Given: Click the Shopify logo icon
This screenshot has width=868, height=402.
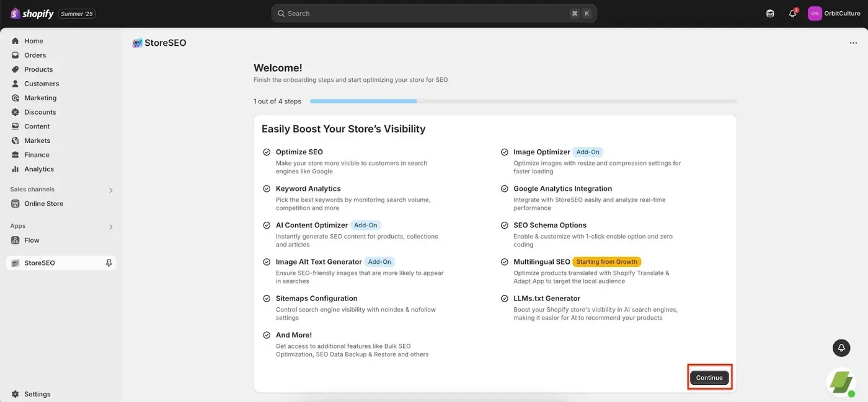Looking at the screenshot, I should (15, 14).
